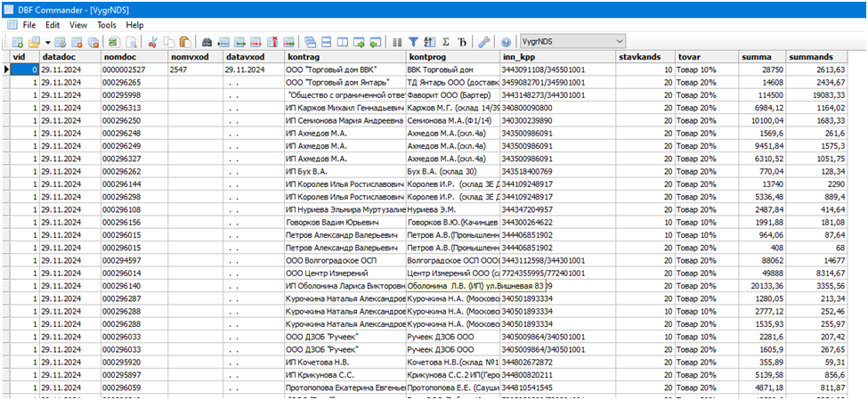Click the wrench options icon
Screen dimensions: 868x400
484,42
